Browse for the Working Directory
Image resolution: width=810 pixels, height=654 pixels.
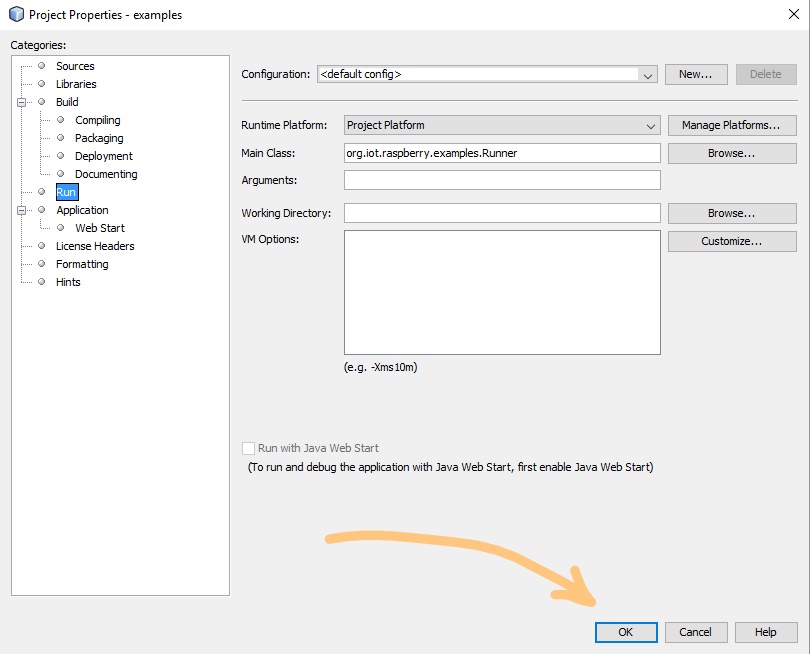732,213
